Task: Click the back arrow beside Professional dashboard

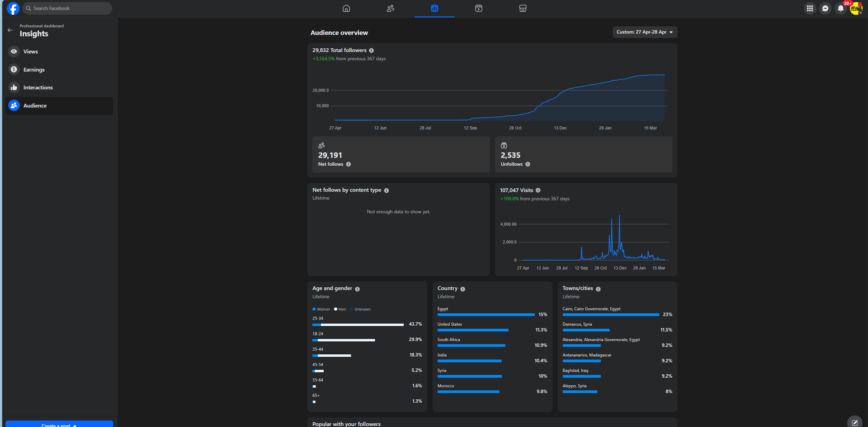Action: pyautogui.click(x=10, y=30)
